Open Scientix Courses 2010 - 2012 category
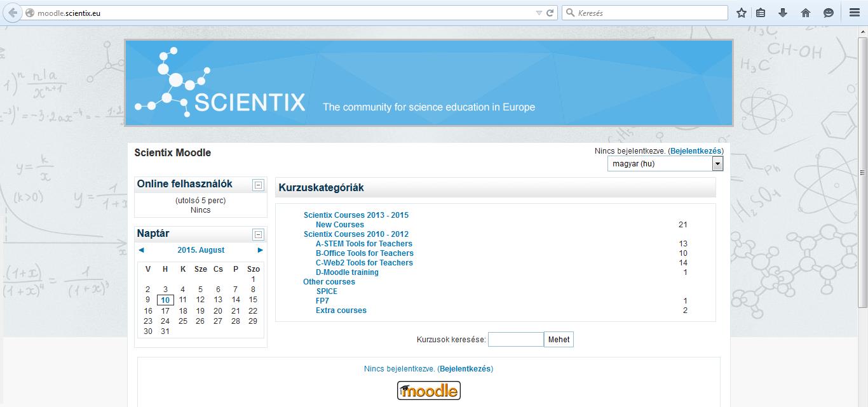 [356, 234]
